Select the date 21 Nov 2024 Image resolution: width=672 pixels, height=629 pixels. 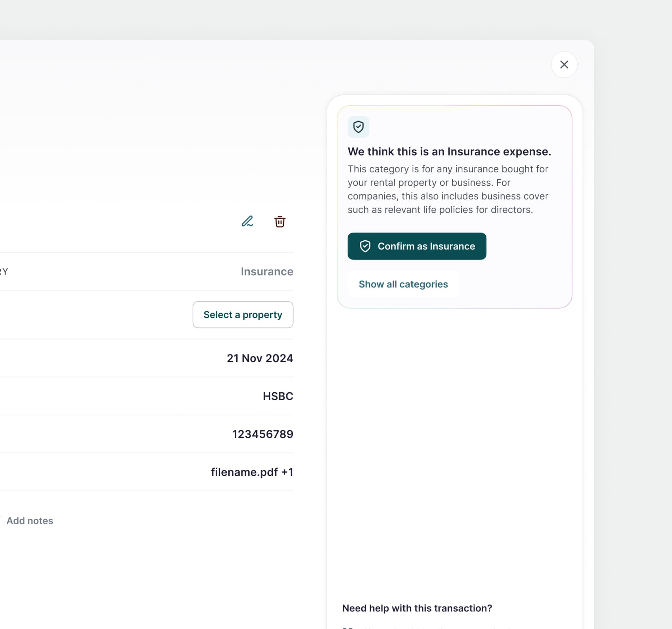pyautogui.click(x=259, y=358)
